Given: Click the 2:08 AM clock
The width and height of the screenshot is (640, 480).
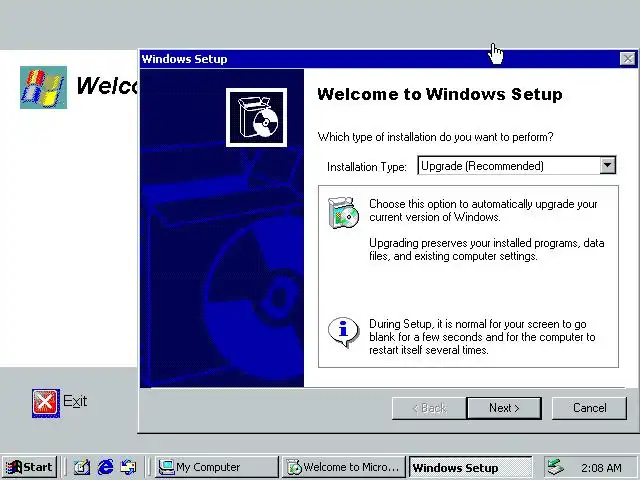Looking at the screenshot, I should click(x=601, y=468).
